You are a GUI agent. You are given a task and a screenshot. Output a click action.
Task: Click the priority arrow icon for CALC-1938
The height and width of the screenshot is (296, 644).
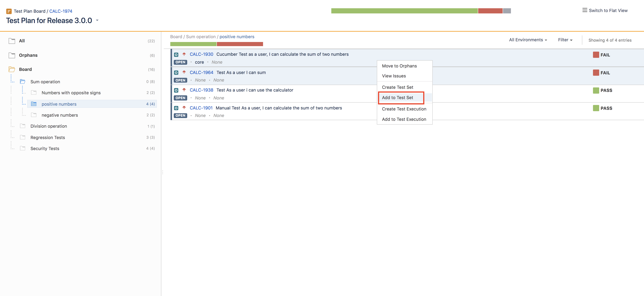click(184, 90)
